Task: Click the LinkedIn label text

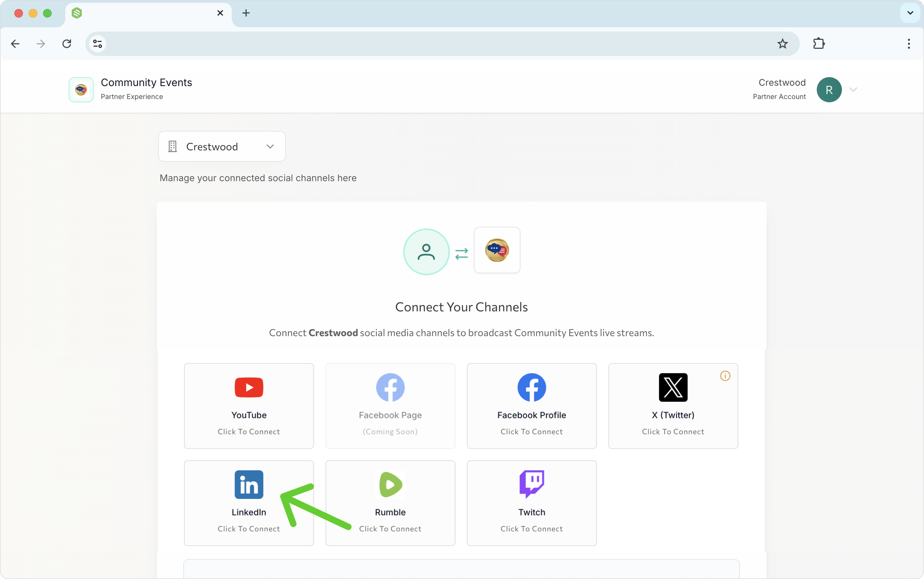Action: pos(249,512)
